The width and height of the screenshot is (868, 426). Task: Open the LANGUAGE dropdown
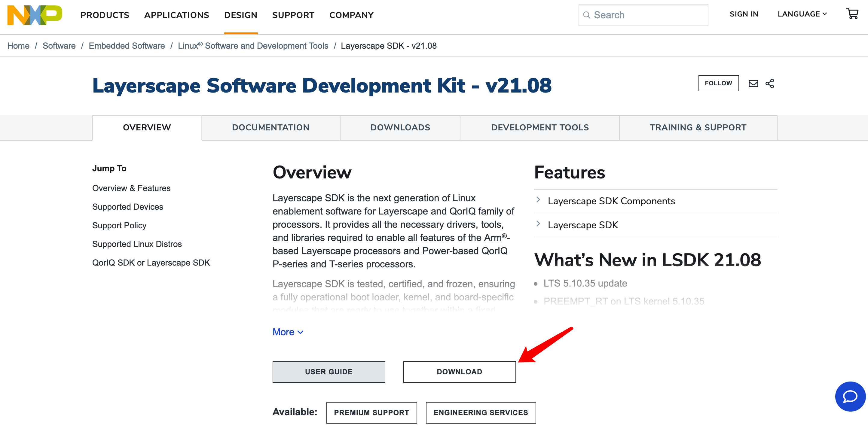tap(802, 14)
